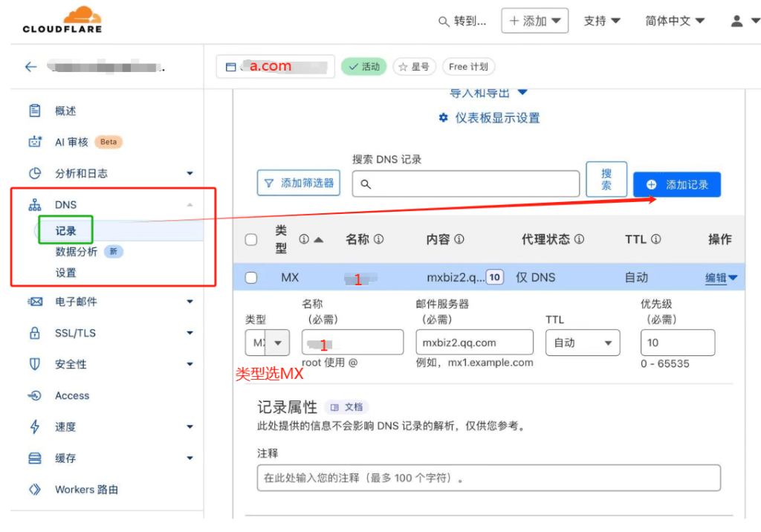Open the 类型 MX dropdown
This screenshot has height=532, width=761.
click(268, 343)
